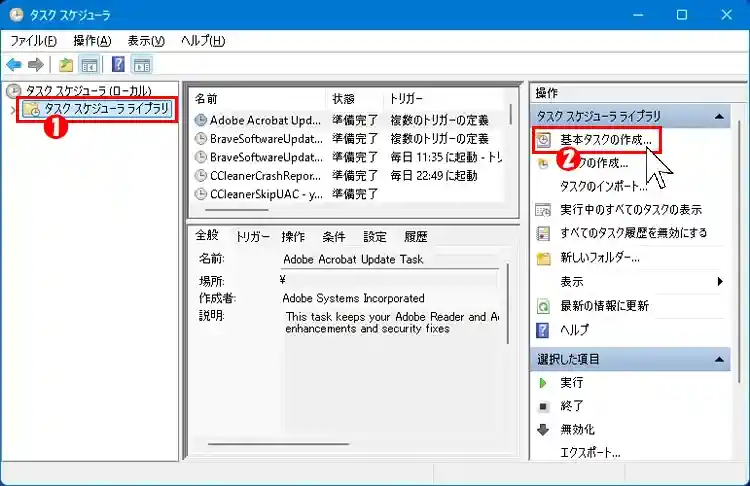
Task: Click the folder icon of タスク スケジューラ ライブラリ
Action: (x=32, y=109)
